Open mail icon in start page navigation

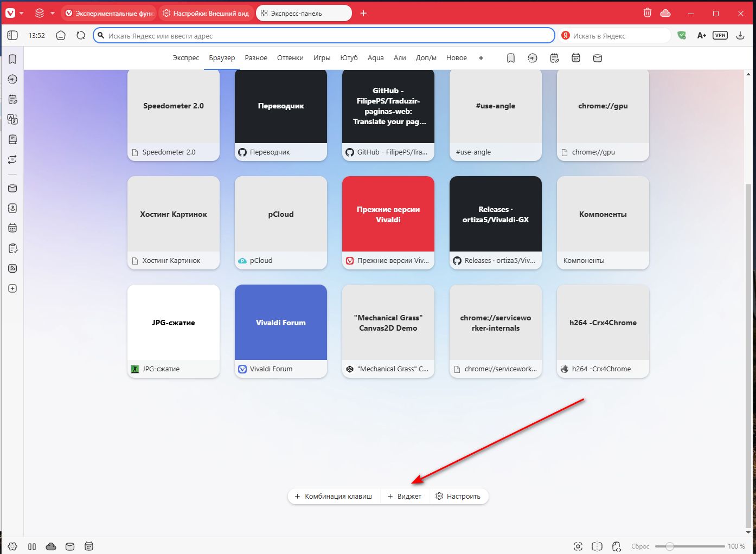click(598, 58)
